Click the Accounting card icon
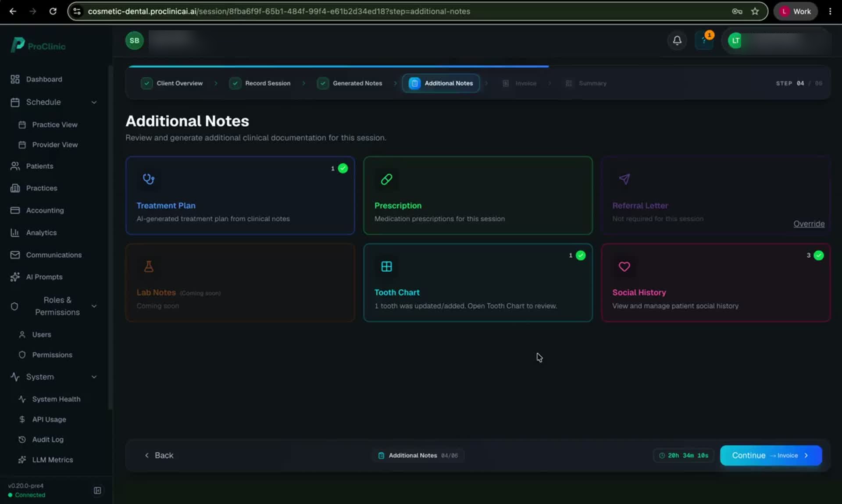Image resolution: width=842 pixels, height=504 pixels. click(x=15, y=210)
